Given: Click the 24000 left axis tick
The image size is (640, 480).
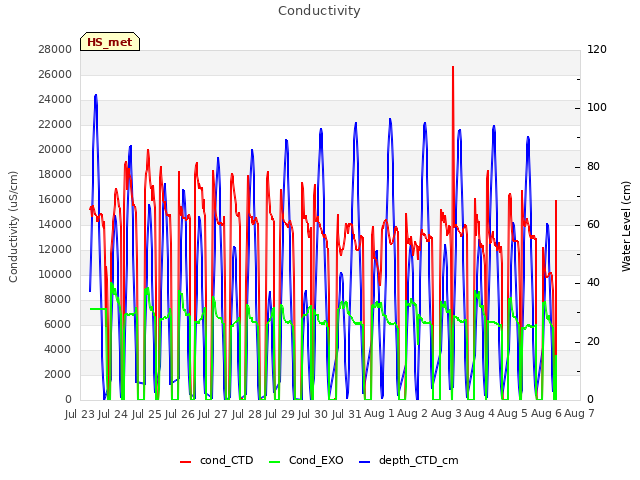Looking at the screenshot, I should [x=55, y=99].
